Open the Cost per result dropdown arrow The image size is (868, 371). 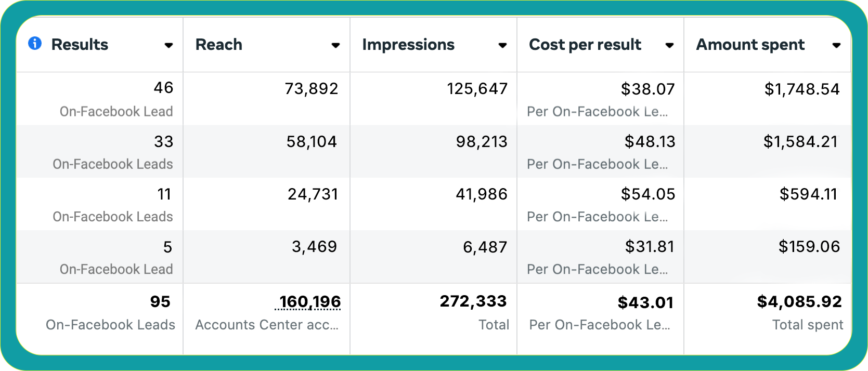(669, 46)
